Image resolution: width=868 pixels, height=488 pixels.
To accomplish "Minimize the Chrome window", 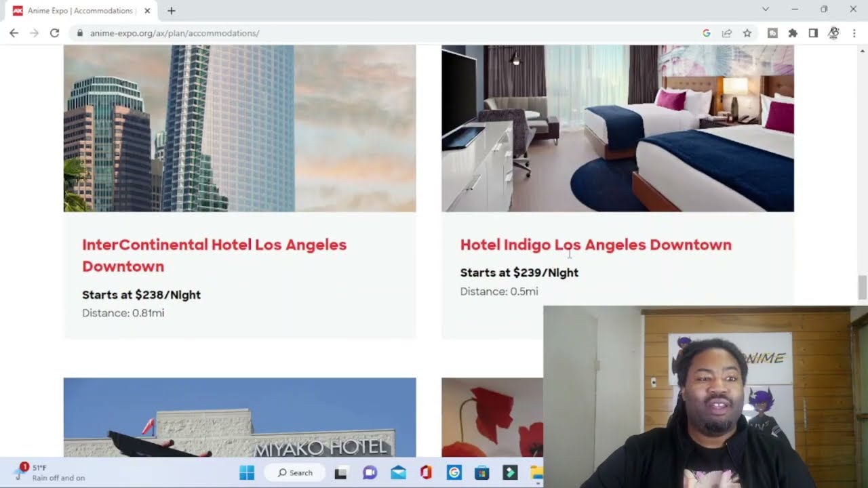I will coord(795,9).
